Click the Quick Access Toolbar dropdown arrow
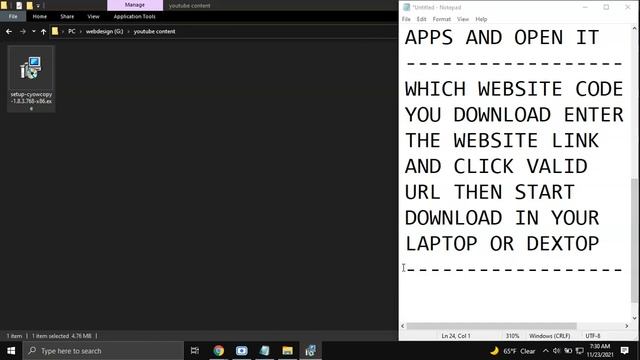This screenshot has width=640, height=360. [x=38, y=6]
